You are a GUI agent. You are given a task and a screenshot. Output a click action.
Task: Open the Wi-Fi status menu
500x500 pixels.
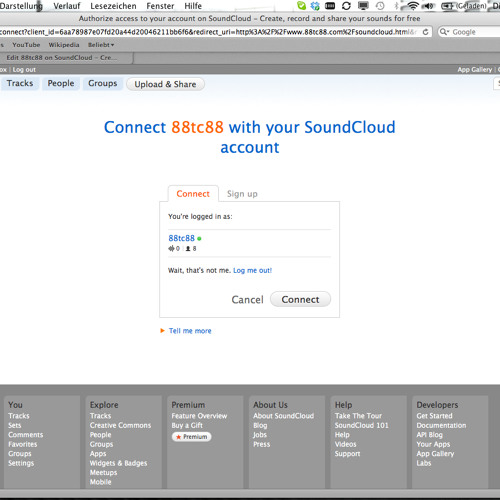(x=413, y=6)
